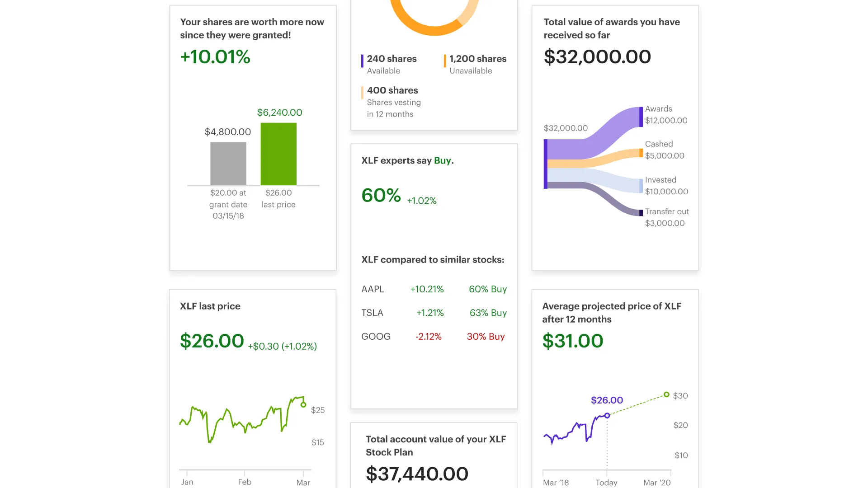Click the orange Cashed end marker
Image resolution: width=868 pixels, height=488 pixels.
(x=641, y=153)
